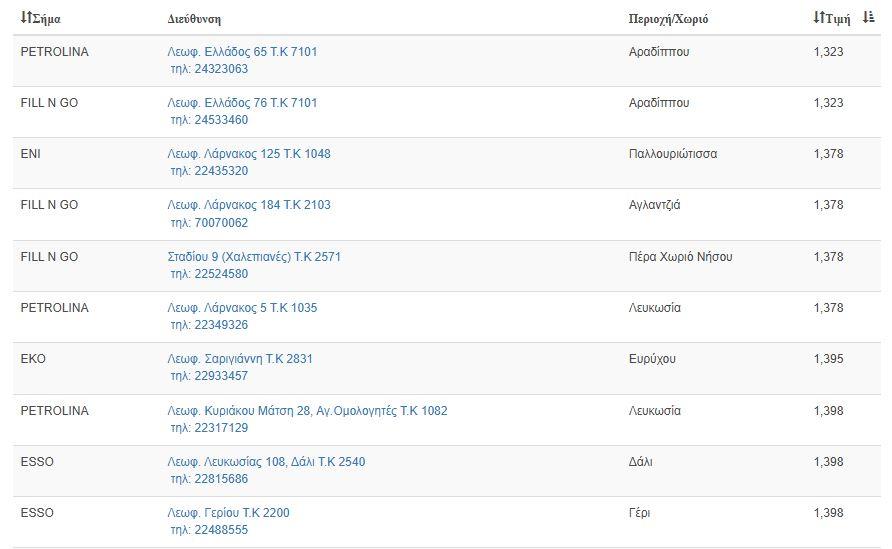Image resolution: width=892 pixels, height=549 pixels.
Task: Select the Λεωφ. Λάρνακος 184 address link
Action: coord(249,205)
